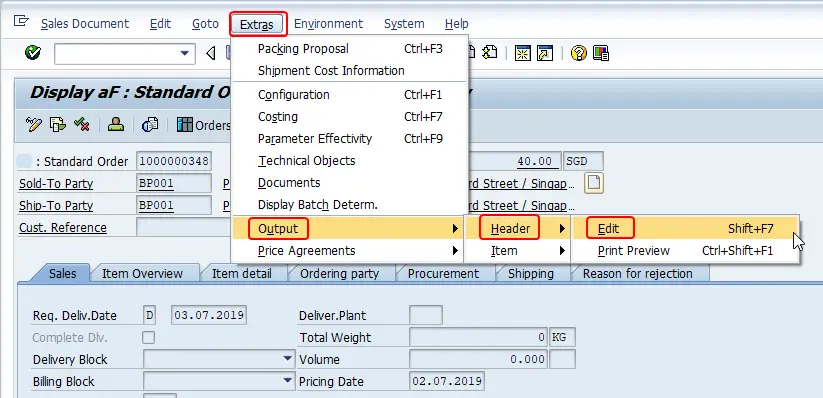
Task: Select Parameter Effectivity menu entry
Action: coord(350,139)
